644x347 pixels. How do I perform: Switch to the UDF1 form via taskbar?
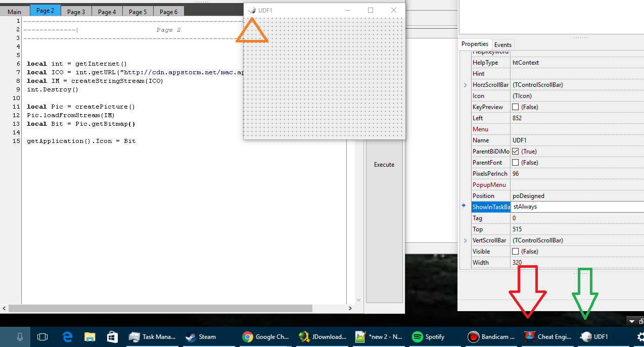pyautogui.click(x=594, y=337)
